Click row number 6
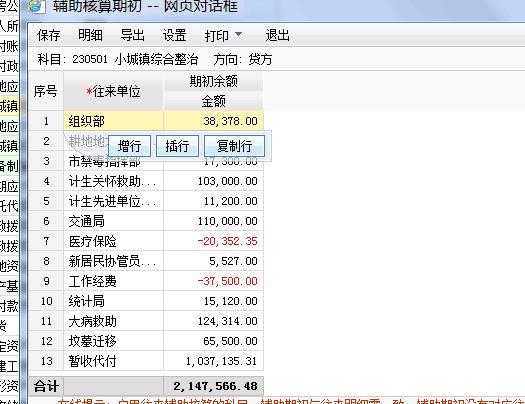The width and height of the screenshot is (525, 404). coord(46,221)
